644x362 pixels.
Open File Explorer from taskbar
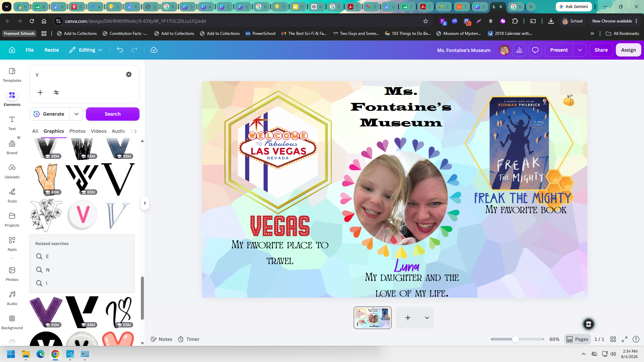point(26,354)
